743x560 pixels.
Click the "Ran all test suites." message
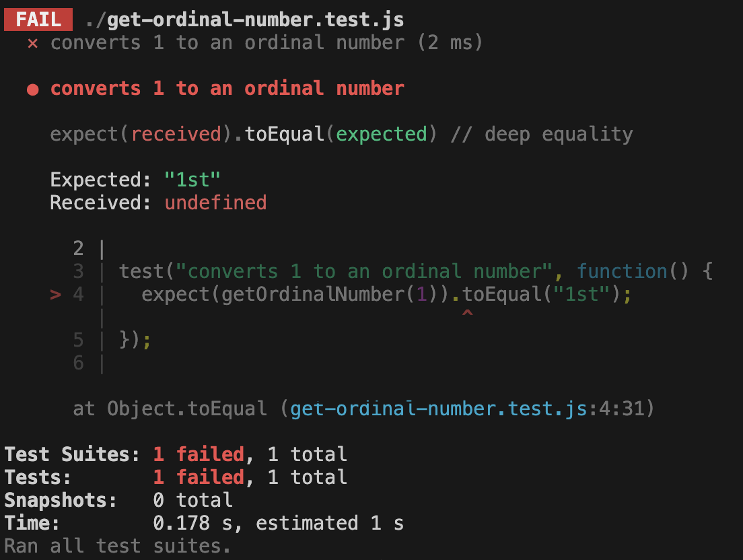click(118, 546)
